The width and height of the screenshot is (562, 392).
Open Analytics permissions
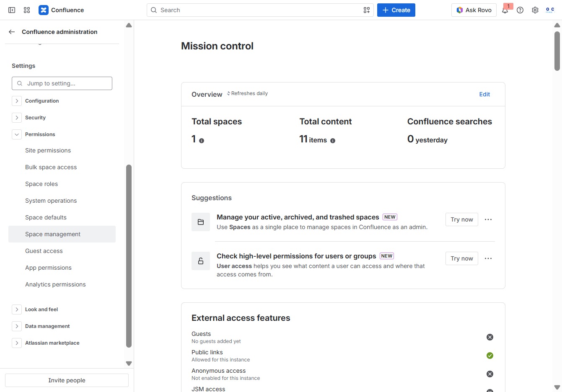tap(62, 284)
